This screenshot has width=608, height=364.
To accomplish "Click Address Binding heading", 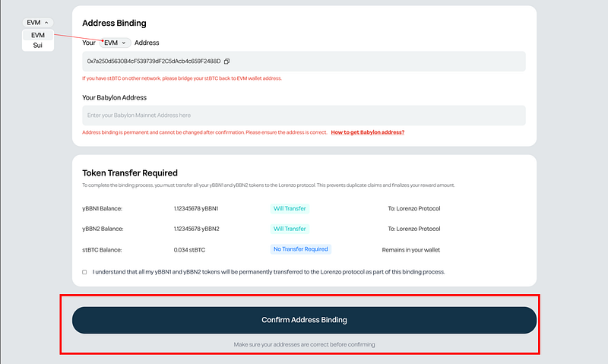I will (x=114, y=24).
